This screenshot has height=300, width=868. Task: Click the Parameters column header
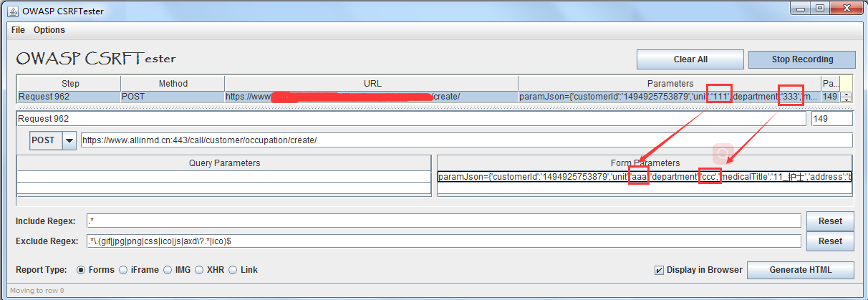pos(670,83)
